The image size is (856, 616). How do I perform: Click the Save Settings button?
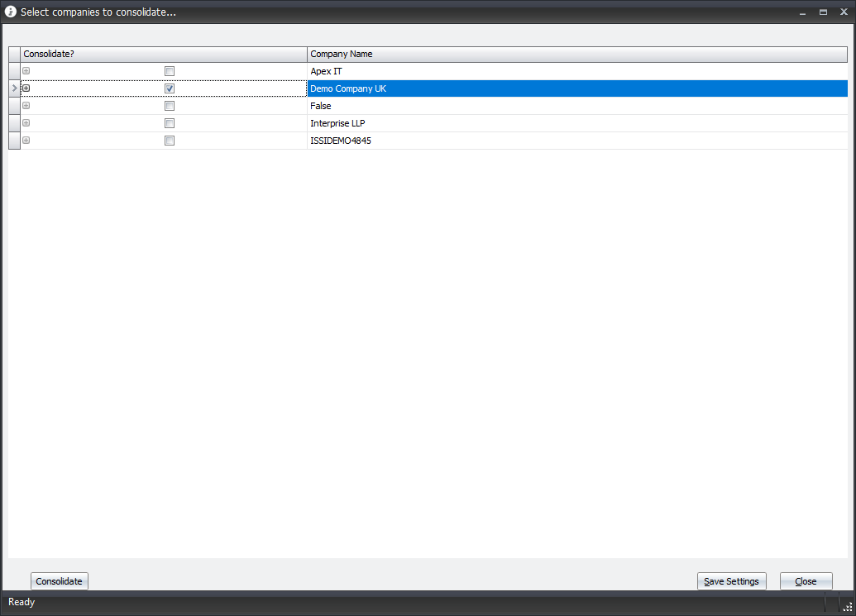point(731,581)
